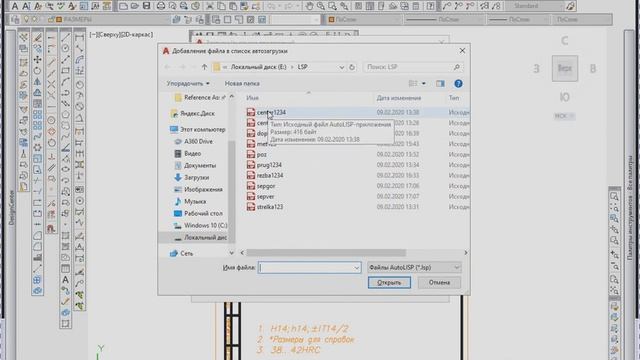Click the Open file icon in top toolbar

134,6
